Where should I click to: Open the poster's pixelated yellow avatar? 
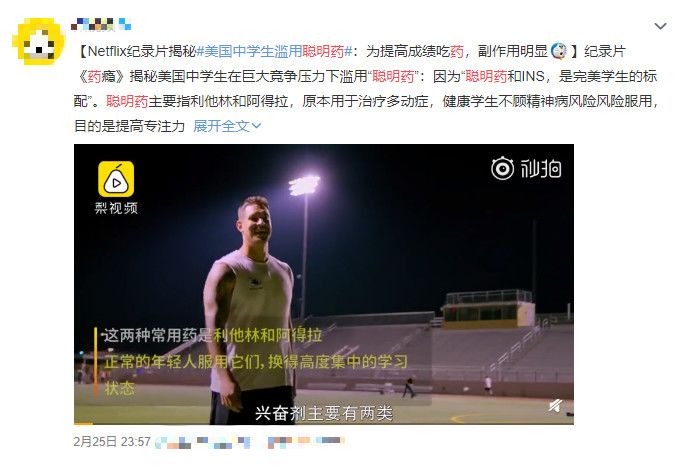point(38,42)
